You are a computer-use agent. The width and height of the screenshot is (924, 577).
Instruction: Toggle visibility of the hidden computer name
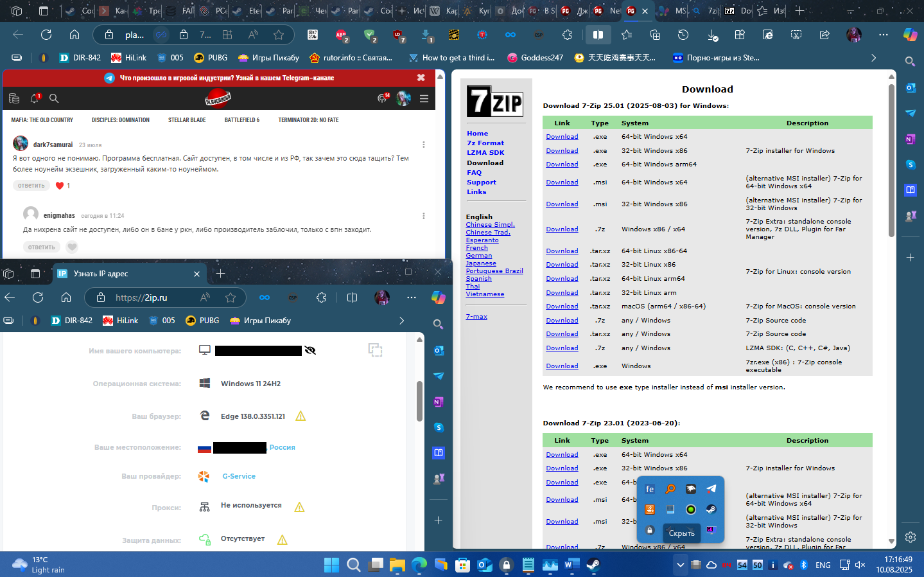coord(309,351)
